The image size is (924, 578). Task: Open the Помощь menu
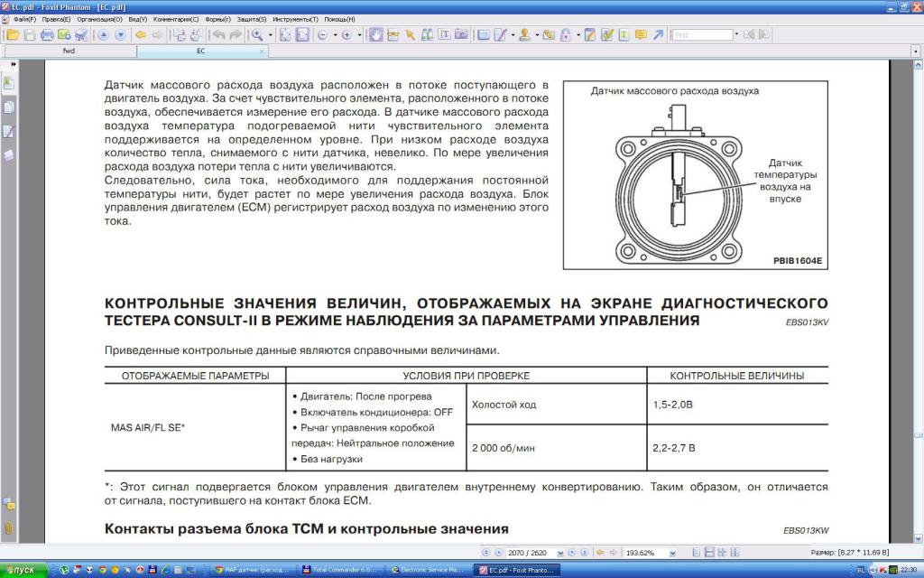[339, 20]
